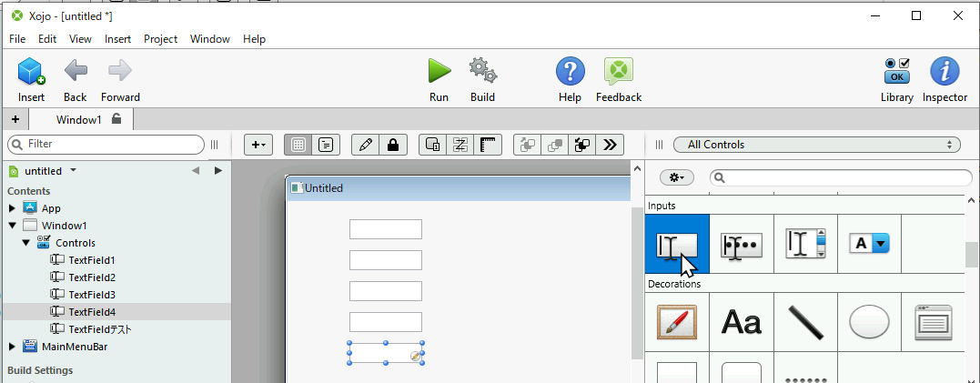Image resolution: width=980 pixels, height=383 pixels.
Task: Click the alignment guides icon in layout toolbar
Action: click(460, 145)
